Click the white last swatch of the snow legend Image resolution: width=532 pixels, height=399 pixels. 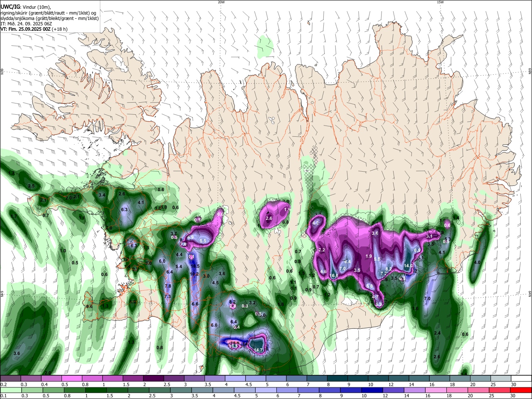(522, 378)
